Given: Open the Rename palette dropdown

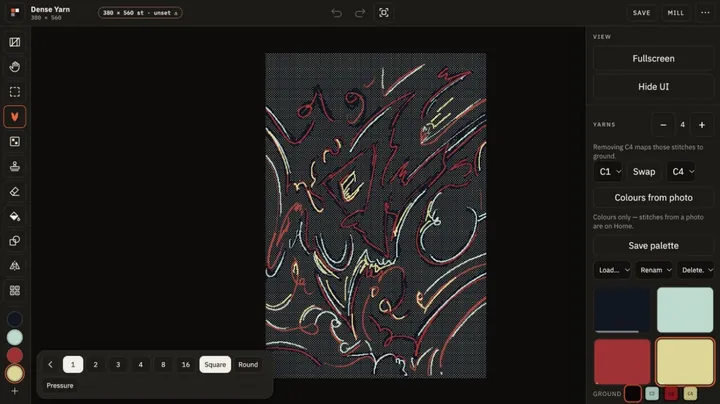Looking at the screenshot, I should (x=655, y=270).
